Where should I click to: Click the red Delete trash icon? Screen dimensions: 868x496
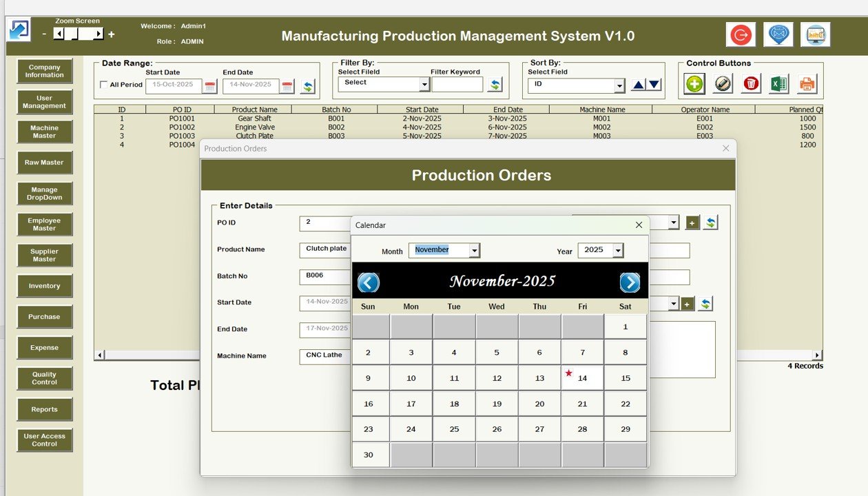click(x=751, y=84)
